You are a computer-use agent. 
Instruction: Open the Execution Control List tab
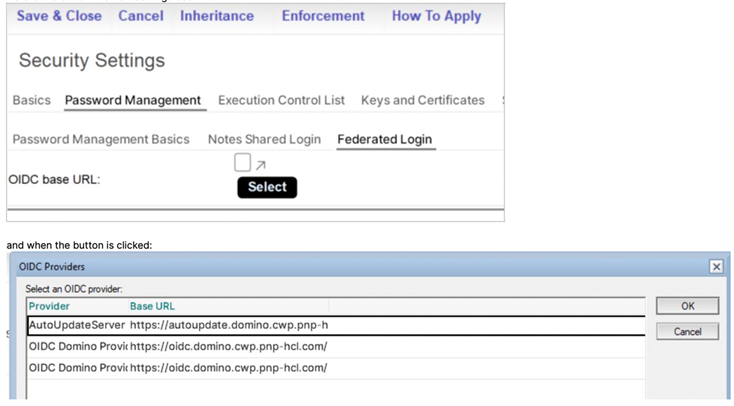click(281, 100)
